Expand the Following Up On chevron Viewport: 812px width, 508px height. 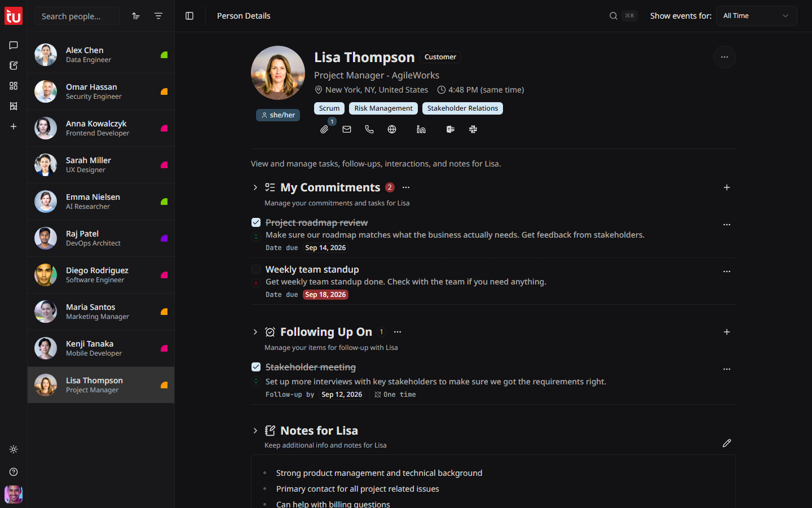(255, 332)
